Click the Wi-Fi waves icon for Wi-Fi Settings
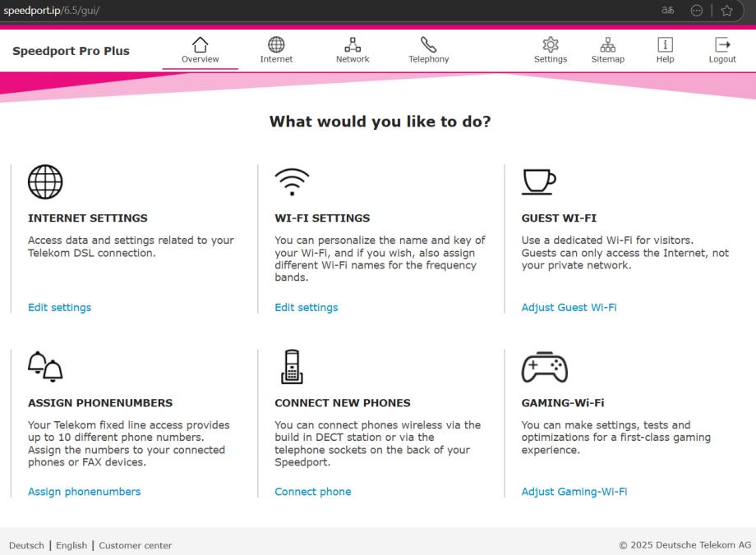The height and width of the screenshot is (555, 756). 293,181
